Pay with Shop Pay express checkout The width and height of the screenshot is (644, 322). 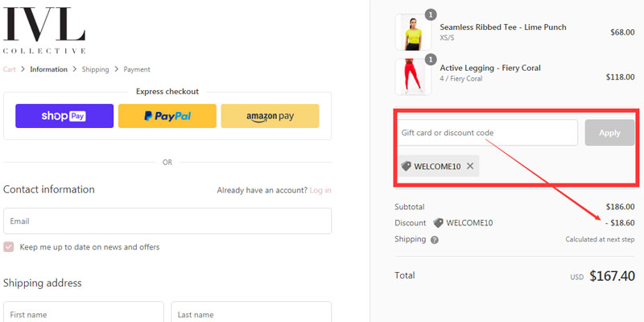63,116
